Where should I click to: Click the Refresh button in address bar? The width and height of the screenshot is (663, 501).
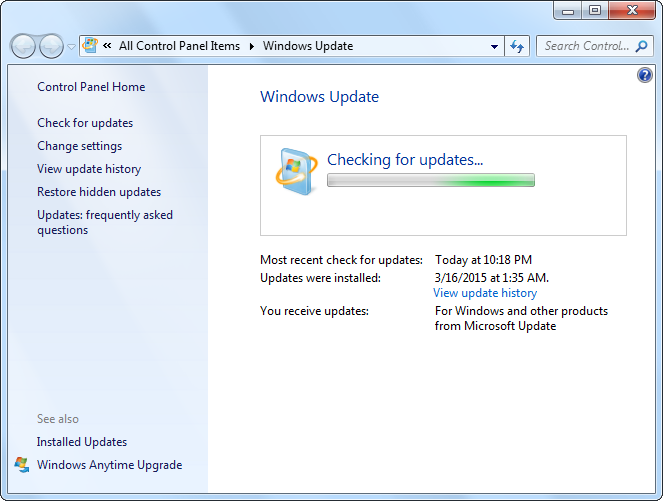tap(517, 46)
